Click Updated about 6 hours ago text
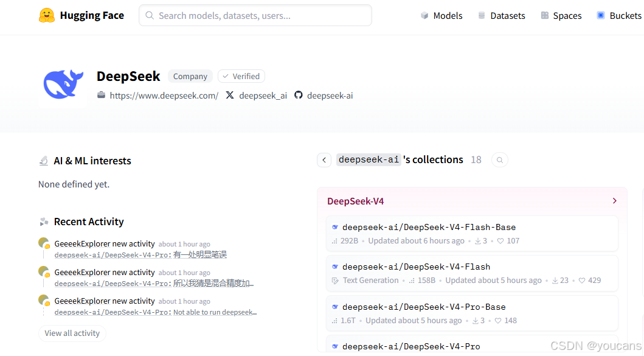The height and width of the screenshot is (356, 644). [416, 241]
